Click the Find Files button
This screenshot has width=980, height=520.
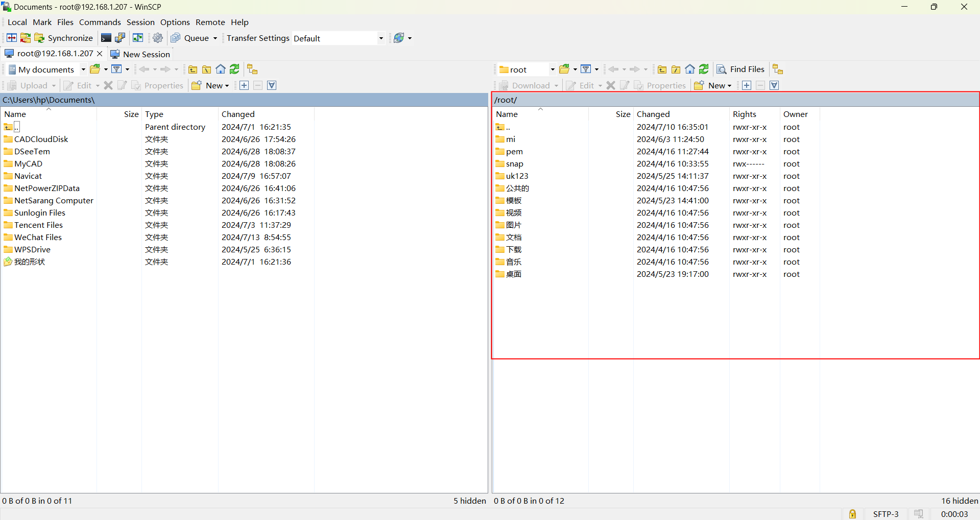click(740, 69)
